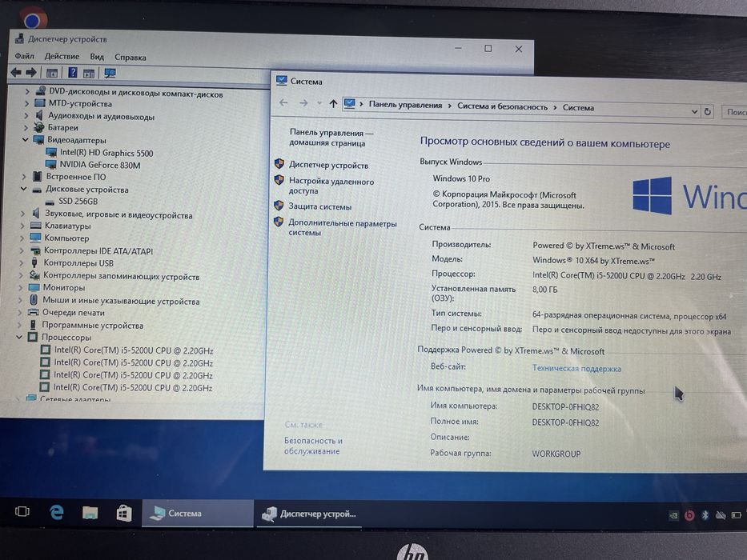Select Контроллеры IDE ATA/ATAPI category

[98, 250]
